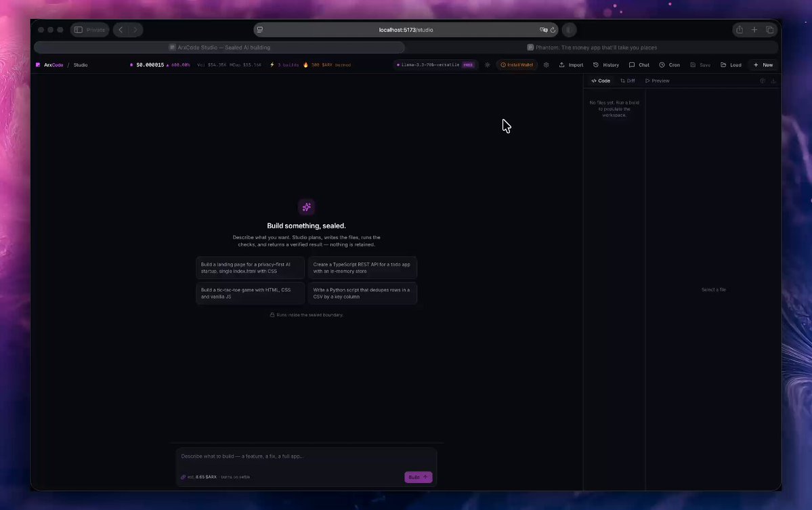Click the Load button

(x=731, y=65)
